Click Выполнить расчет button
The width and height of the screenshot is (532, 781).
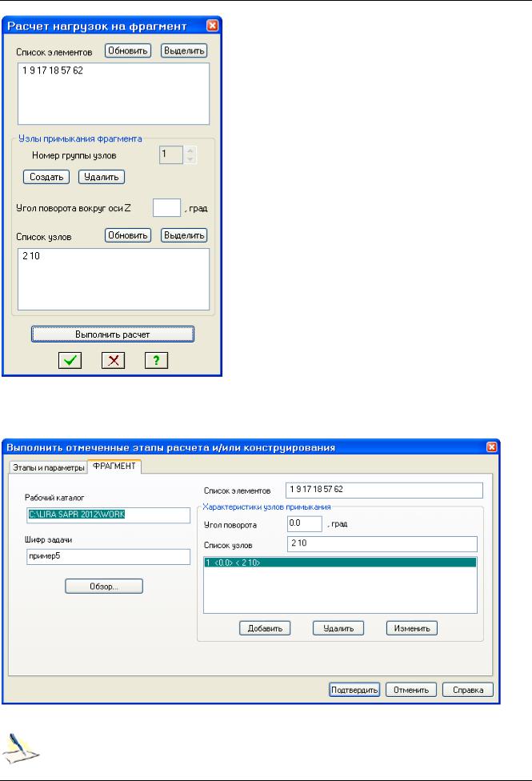pos(113,334)
